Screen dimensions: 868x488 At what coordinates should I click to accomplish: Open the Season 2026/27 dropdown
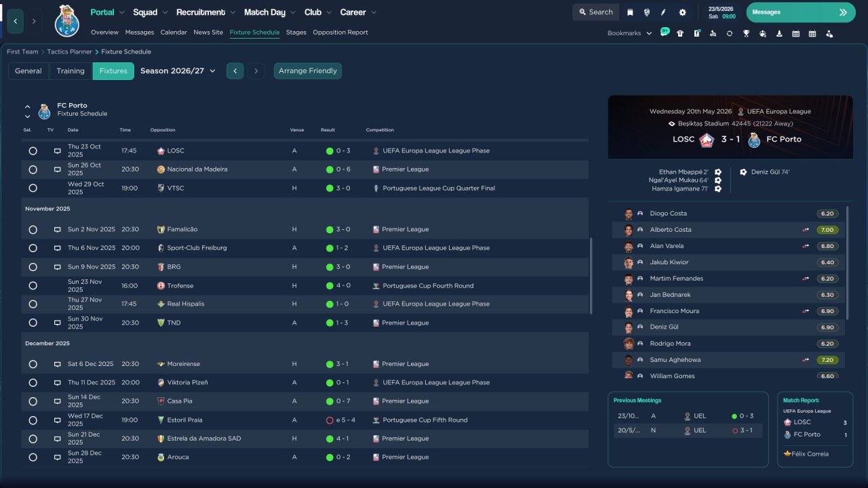(178, 70)
